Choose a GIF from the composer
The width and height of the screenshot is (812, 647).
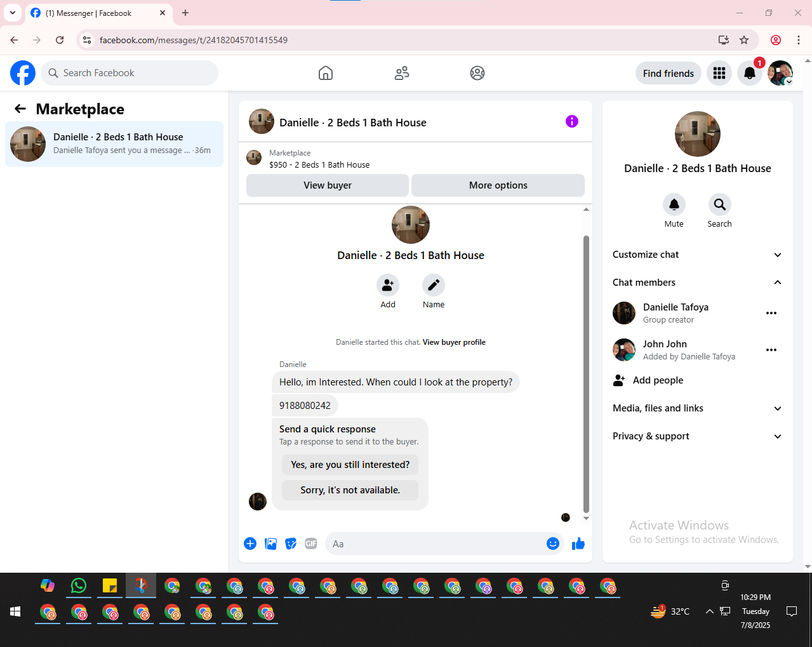pyautogui.click(x=311, y=544)
